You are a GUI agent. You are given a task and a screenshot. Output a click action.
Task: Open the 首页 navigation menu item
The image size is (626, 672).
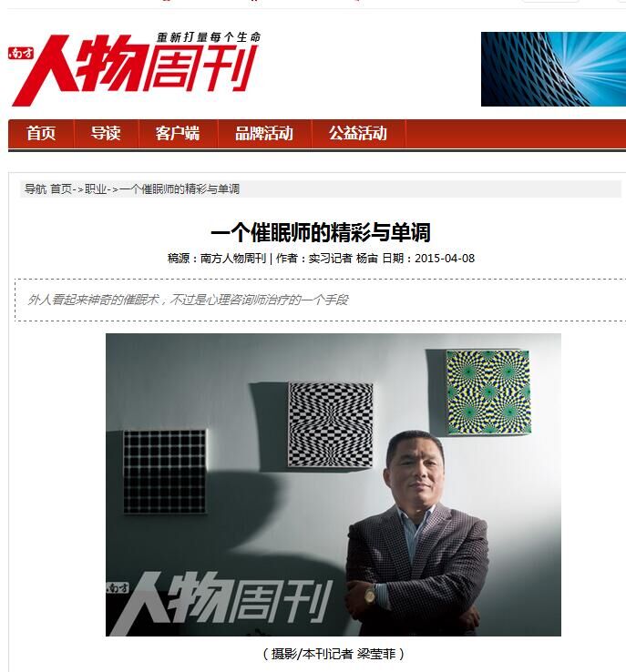click(x=41, y=133)
